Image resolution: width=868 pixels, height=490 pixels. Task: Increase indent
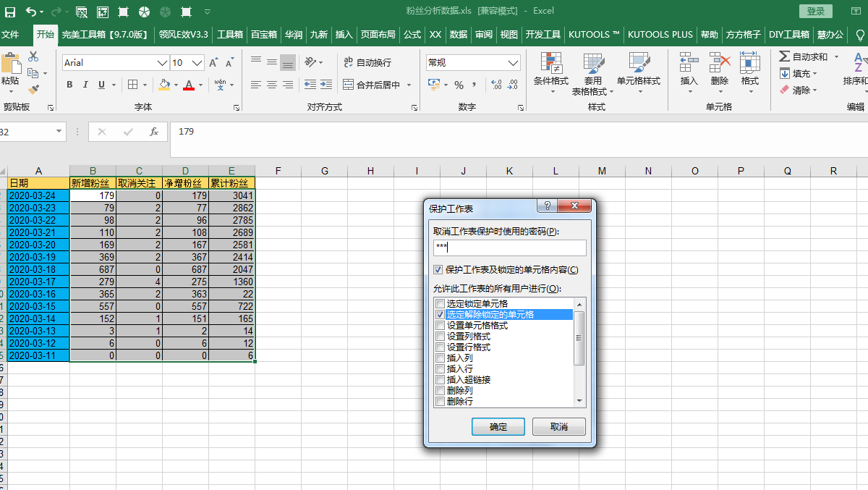(x=325, y=85)
